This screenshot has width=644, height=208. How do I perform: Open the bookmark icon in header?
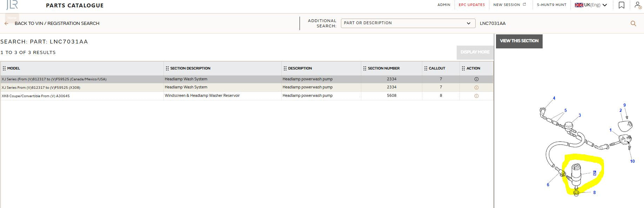(x=621, y=5)
